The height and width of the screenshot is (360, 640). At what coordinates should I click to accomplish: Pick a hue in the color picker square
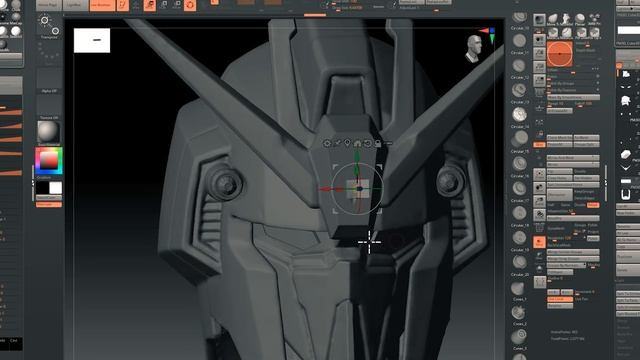click(49, 161)
